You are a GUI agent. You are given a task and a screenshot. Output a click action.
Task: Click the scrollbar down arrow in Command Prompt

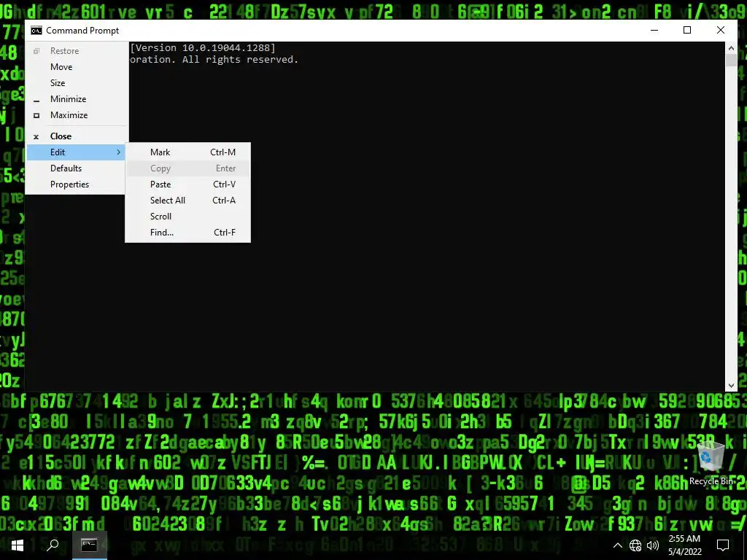click(731, 385)
